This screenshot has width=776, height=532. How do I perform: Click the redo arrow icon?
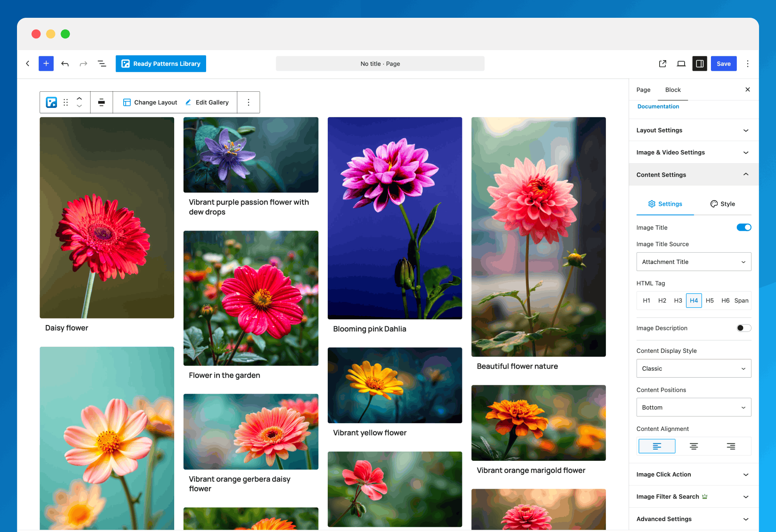coord(83,63)
